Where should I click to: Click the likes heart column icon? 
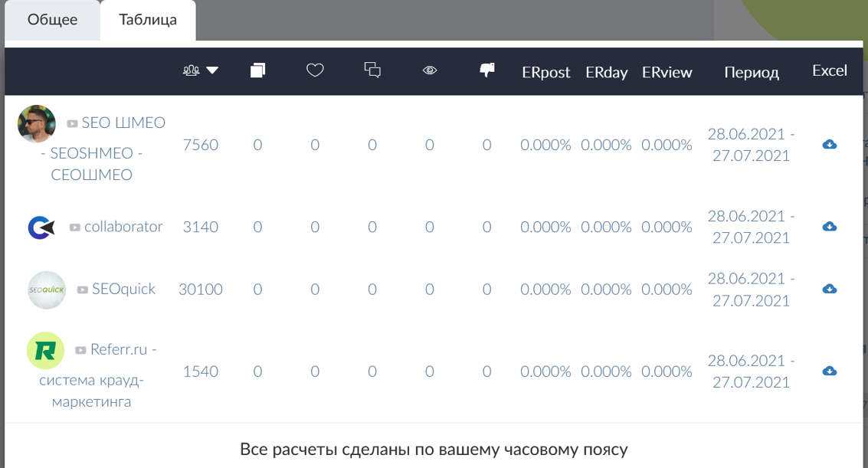click(315, 70)
